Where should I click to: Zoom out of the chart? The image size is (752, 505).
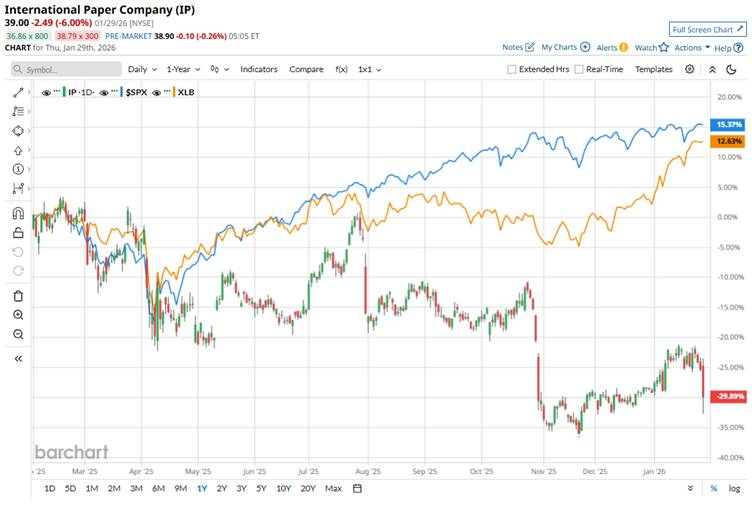(18, 334)
